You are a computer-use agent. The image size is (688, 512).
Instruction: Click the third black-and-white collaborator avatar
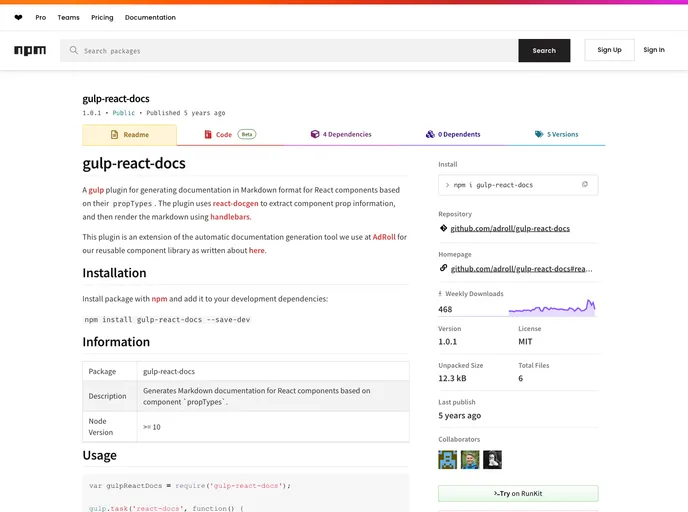[x=492, y=460]
